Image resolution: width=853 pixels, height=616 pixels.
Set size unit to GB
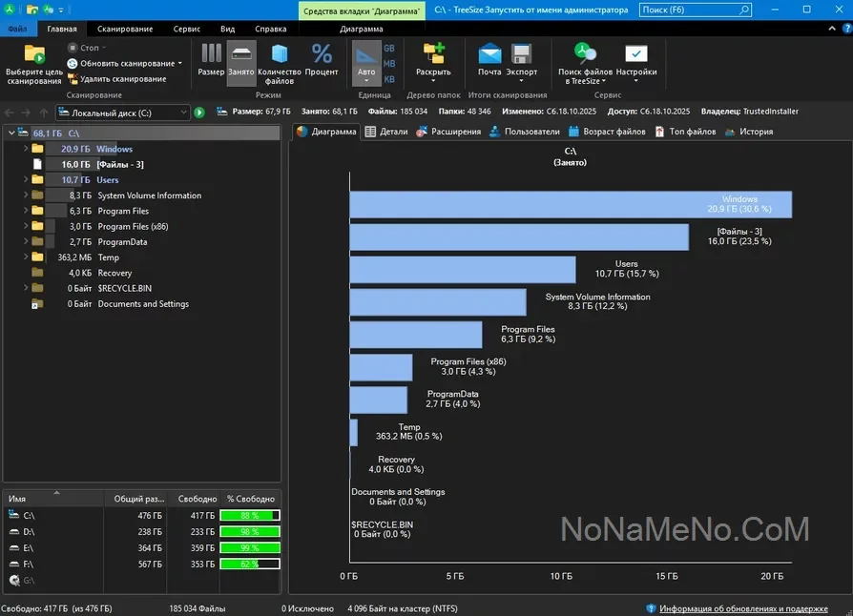point(389,48)
